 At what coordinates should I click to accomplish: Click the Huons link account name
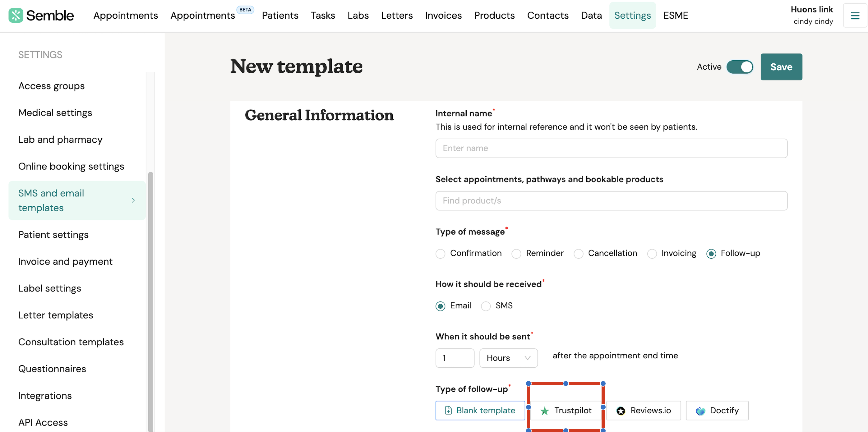[811, 9]
